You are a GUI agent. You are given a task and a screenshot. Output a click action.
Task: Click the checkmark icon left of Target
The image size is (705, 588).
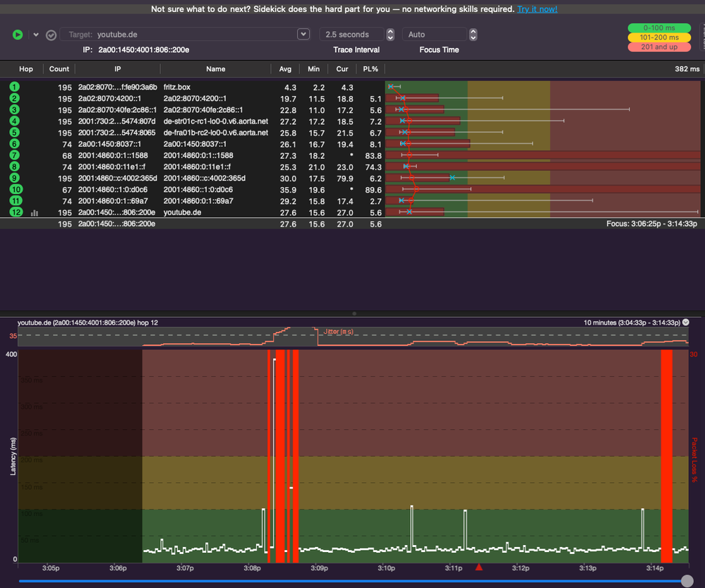click(51, 35)
